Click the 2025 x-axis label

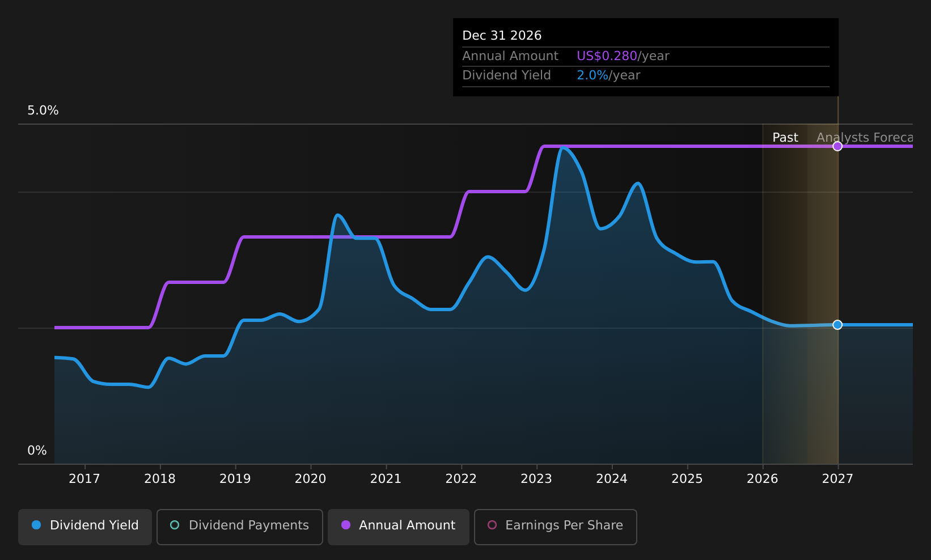click(687, 479)
